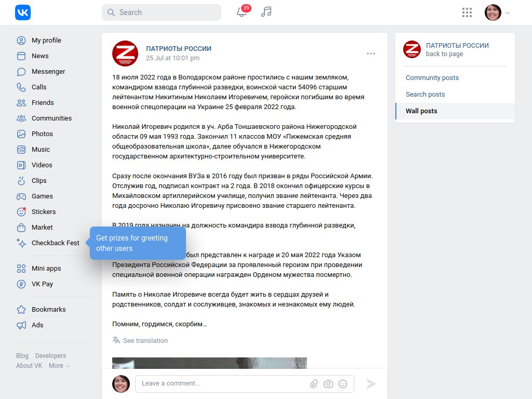The width and height of the screenshot is (532, 399).
Task: Open notifications bell with 39 badge
Action: coord(243,11)
